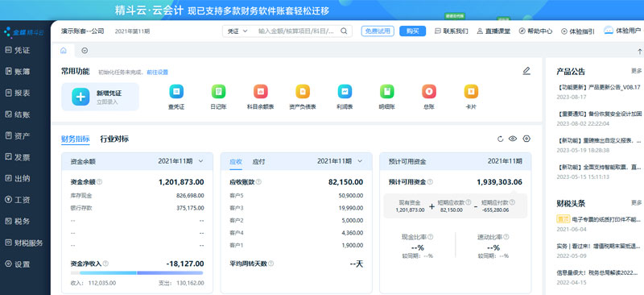Open the tab list dropdown circle arrow

(x=85, y=51)
